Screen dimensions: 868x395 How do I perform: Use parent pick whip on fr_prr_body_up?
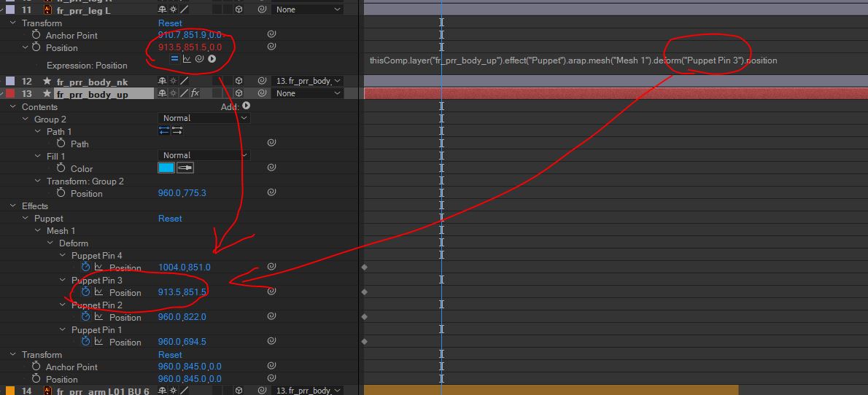[262, 93]
